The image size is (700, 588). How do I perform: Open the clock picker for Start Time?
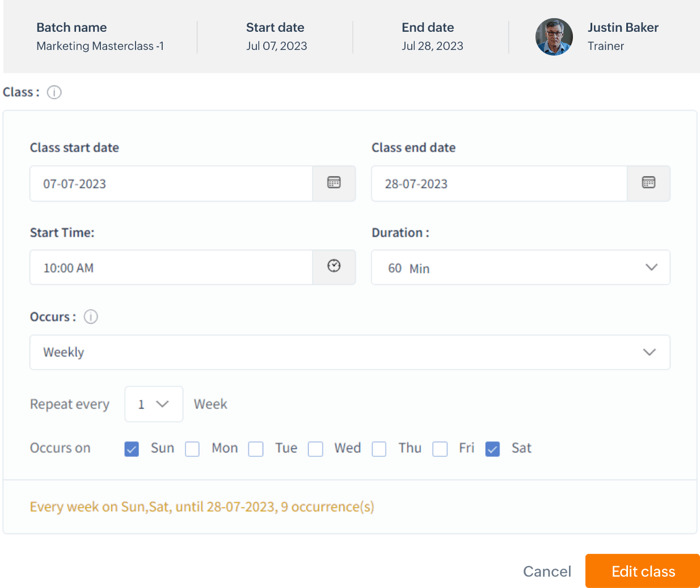tap(334, 267)
